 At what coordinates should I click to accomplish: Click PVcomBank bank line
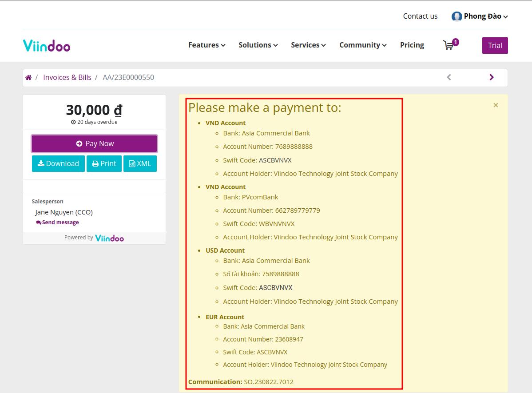tap(250, 197)
